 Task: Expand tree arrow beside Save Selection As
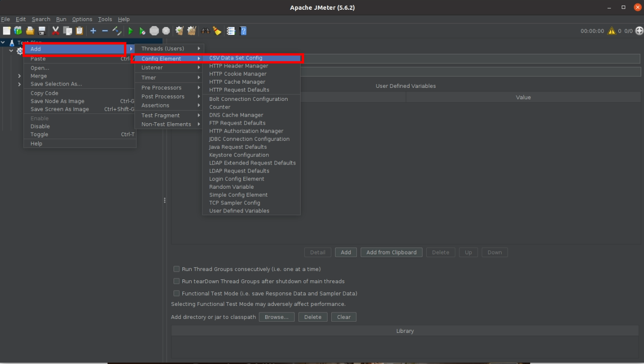point(19,84)
